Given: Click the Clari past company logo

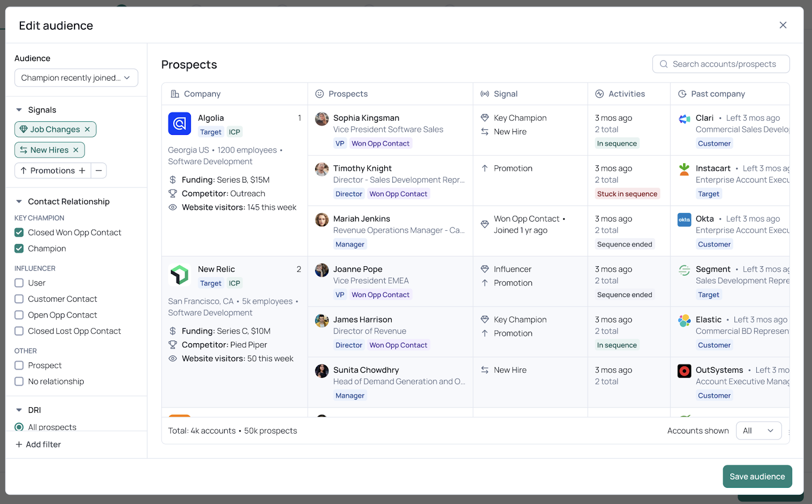Looking at the screenshot, I should tap(685, 119).
